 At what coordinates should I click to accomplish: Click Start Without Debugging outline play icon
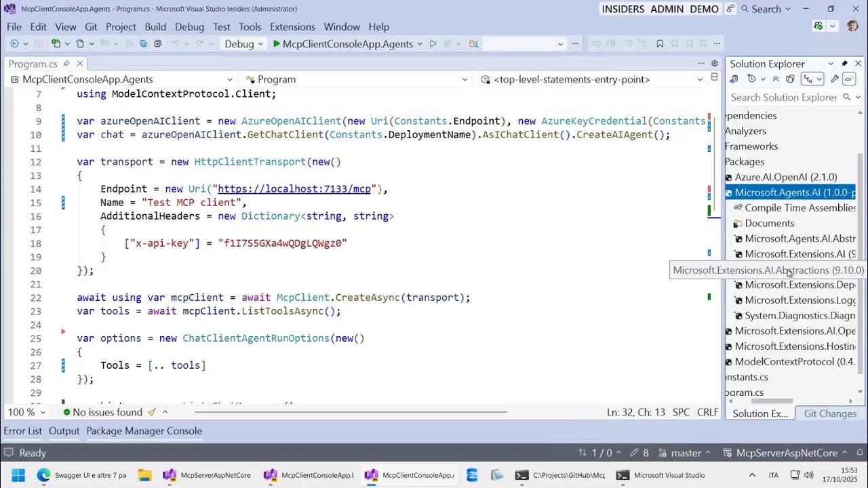pos(433,43)
